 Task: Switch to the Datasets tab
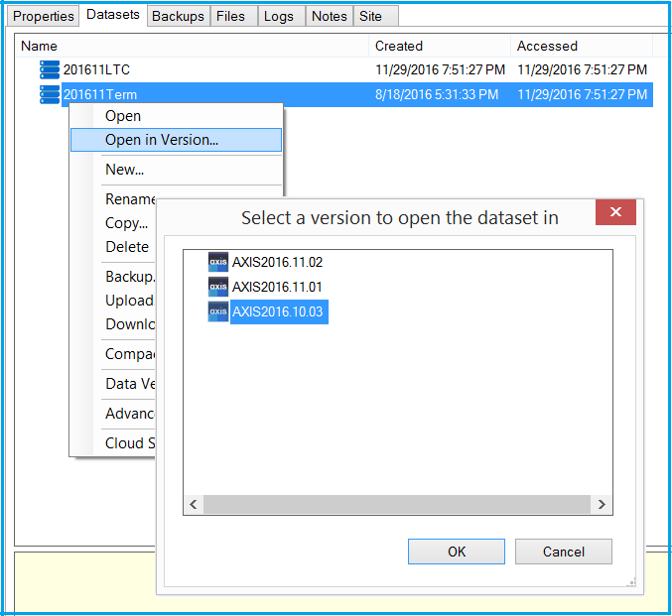(x=113, y=15)
